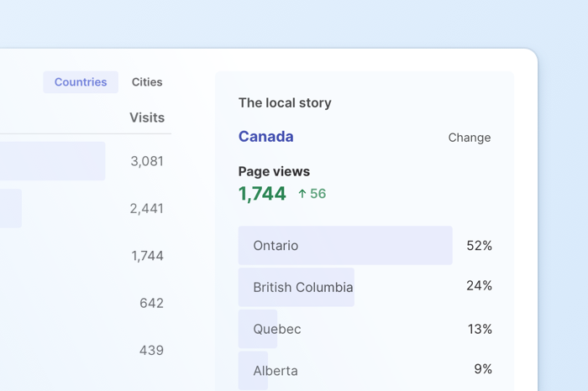This screenshot has width=588, height=391.
Task: Select the 52% Ontario percentage
Action: tap(480, 245)
